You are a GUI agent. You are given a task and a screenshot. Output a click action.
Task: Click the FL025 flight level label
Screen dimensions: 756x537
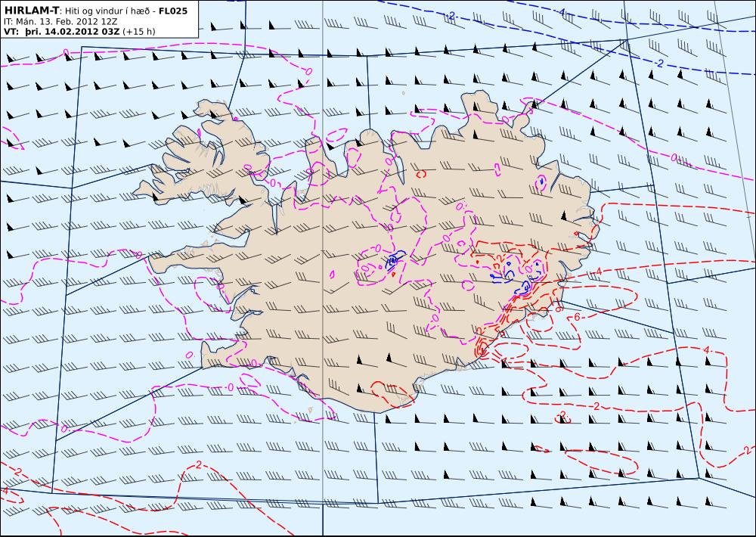[x=173, y=10]
